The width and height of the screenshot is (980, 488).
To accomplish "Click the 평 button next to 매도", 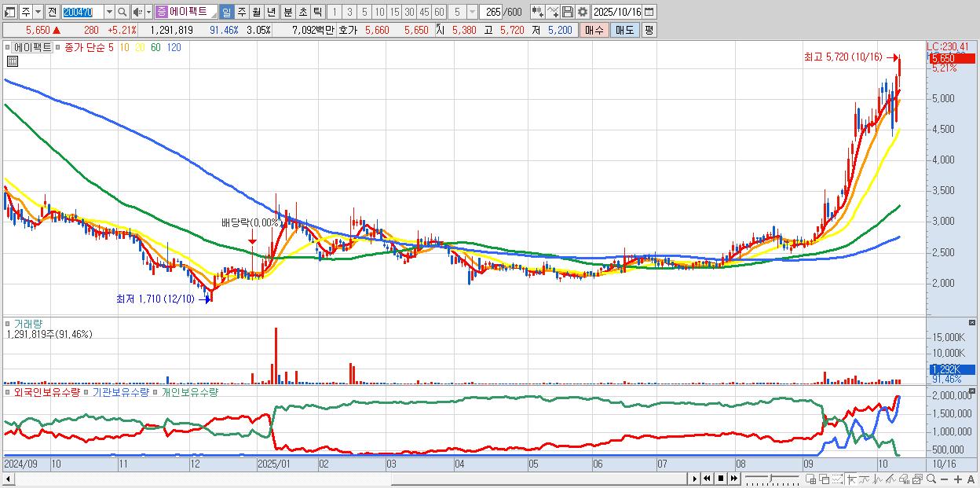I will click(x=649, y=30).
